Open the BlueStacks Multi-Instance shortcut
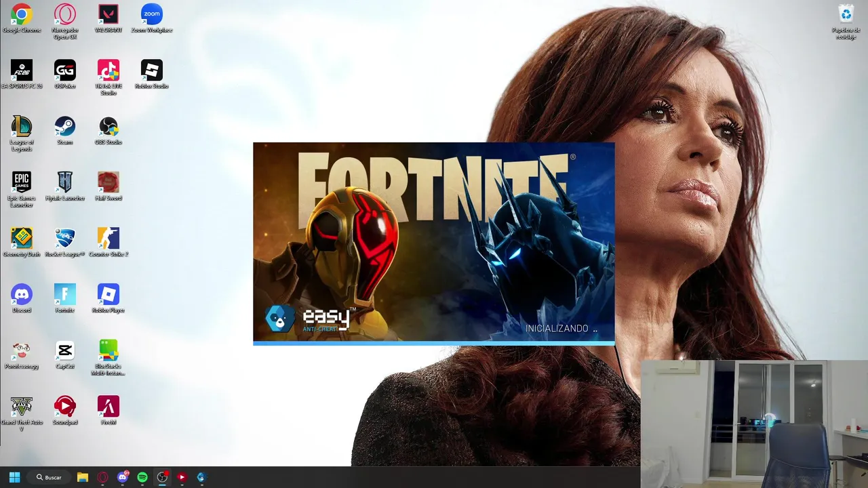This screenshot has width=868, height=488. tap(108, 359)
